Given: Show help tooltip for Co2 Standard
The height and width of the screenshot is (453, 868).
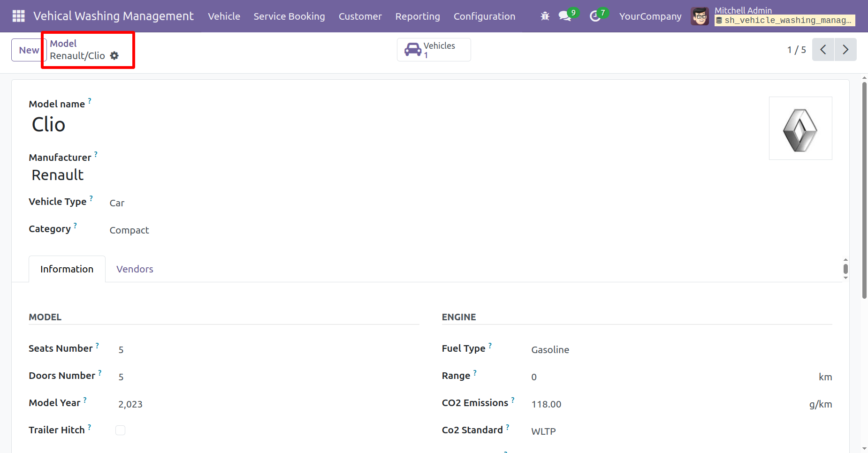Looking at the screenshot, I should point(507,427).
